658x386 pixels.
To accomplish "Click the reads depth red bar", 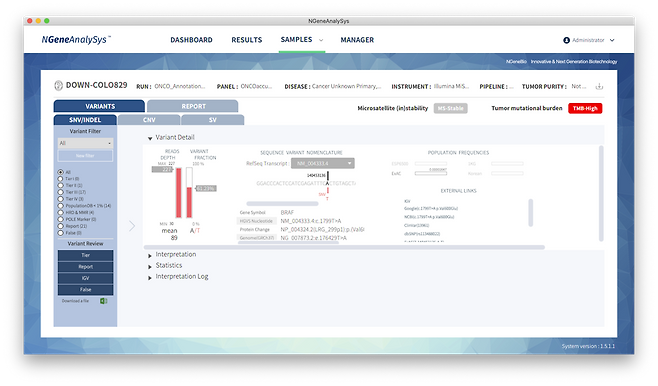I will [179, 193].
